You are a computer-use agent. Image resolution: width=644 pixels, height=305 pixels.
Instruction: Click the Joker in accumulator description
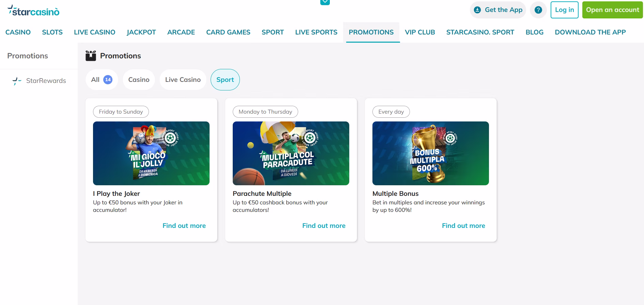138,206
